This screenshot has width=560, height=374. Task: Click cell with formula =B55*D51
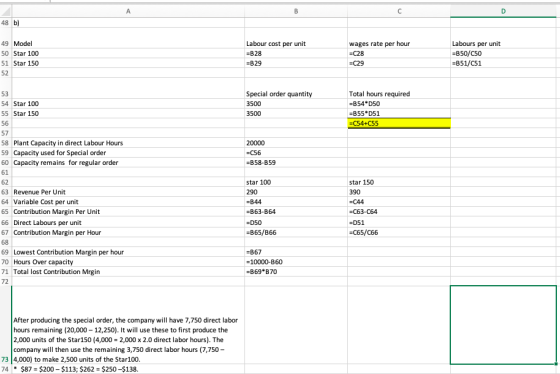click(399, 114)
